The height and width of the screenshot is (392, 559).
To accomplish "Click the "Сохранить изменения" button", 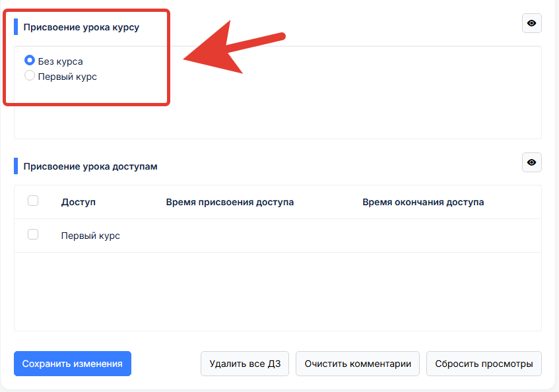I will [73, 364].
